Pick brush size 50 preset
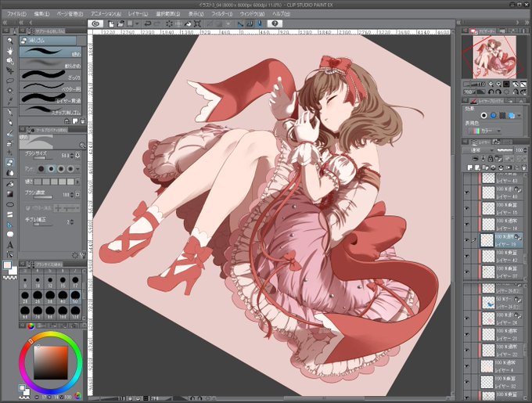This screenshot has height=403, width=532. (x=75, y=296)
